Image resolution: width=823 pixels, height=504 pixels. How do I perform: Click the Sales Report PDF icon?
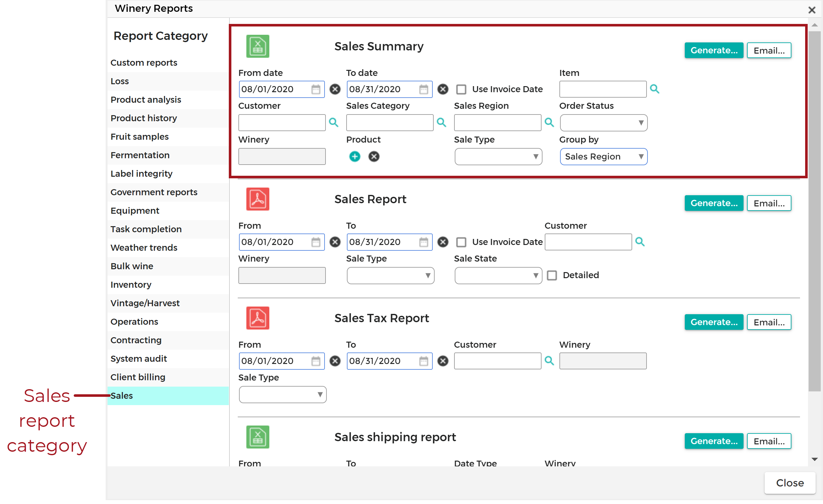click(258, 199)
